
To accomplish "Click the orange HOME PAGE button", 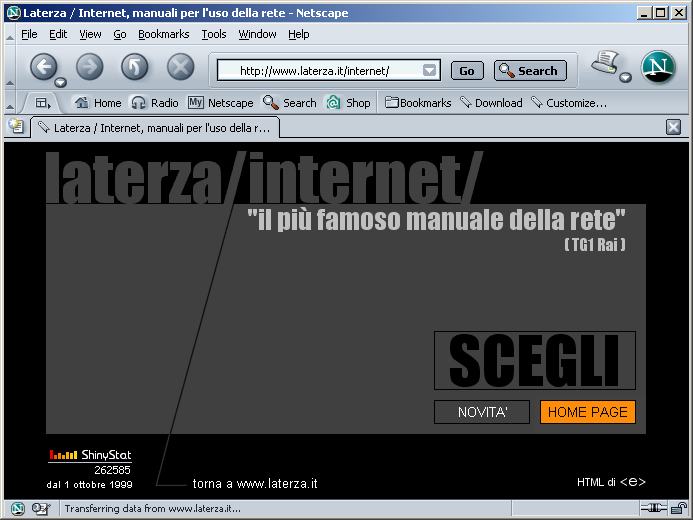I will 588,412.
